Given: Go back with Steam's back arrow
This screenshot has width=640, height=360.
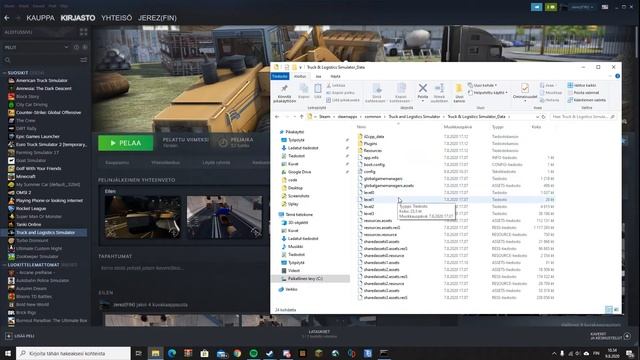Looking at the screenshot, I should pos(7,18).
